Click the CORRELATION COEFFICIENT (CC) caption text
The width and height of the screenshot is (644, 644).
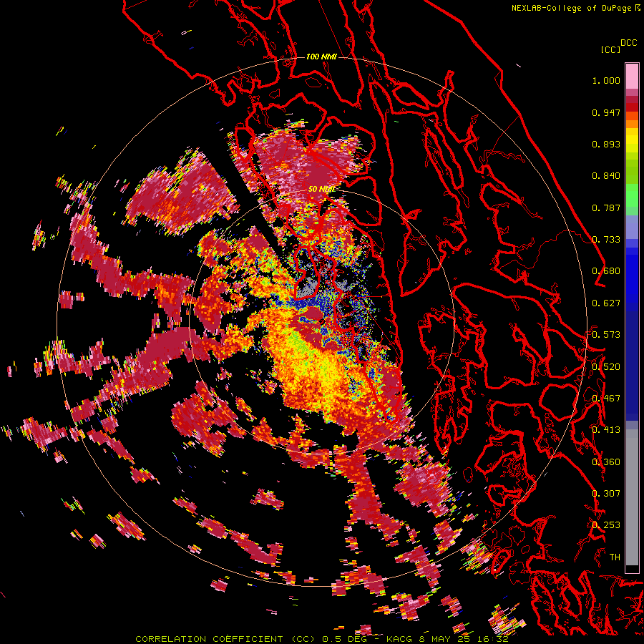point(225,639)
